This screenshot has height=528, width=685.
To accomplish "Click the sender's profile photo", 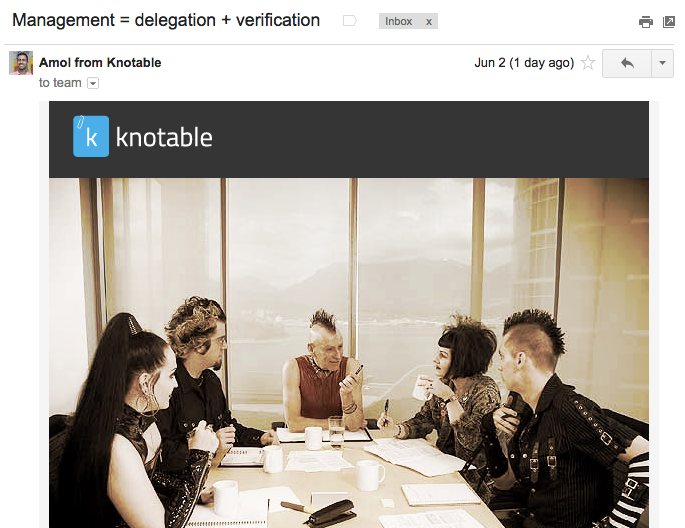I will (21, 63).
